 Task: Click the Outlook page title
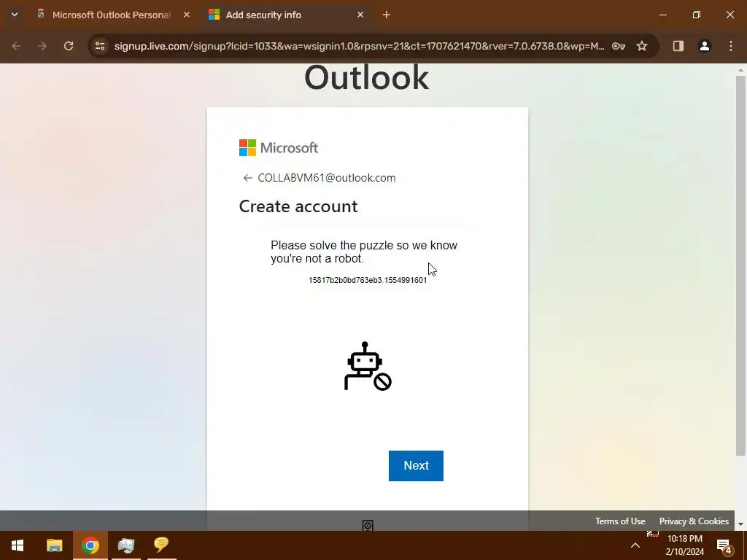(366, 77)
